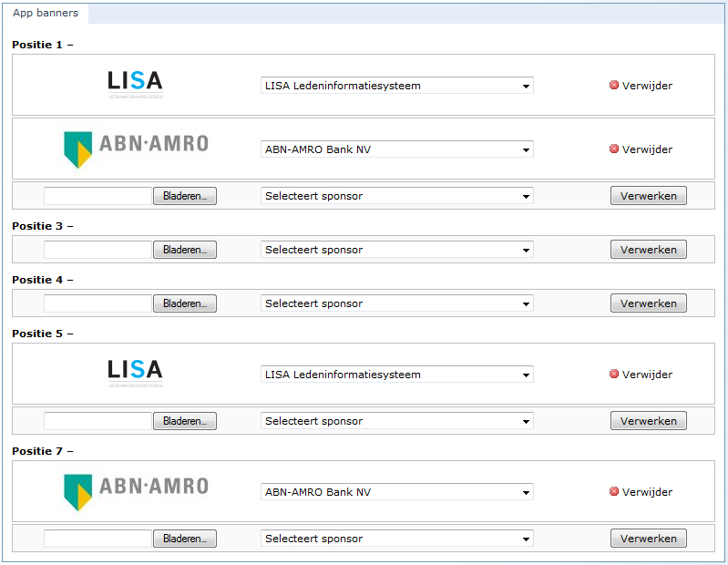This screenshot has height=565, width=728.
Task: Click the 'Positie 7 –' heading
Action: point(43,451)
